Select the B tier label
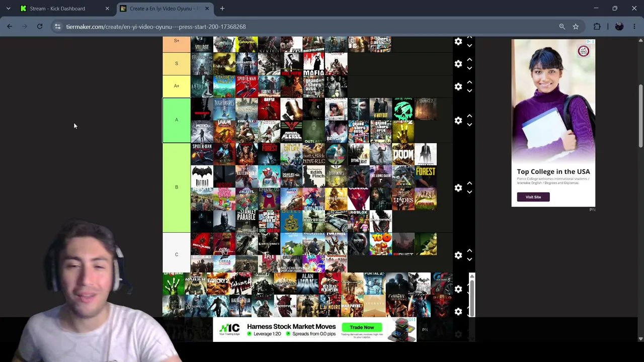This screenshot has width=644, height=362. [177, 188]
